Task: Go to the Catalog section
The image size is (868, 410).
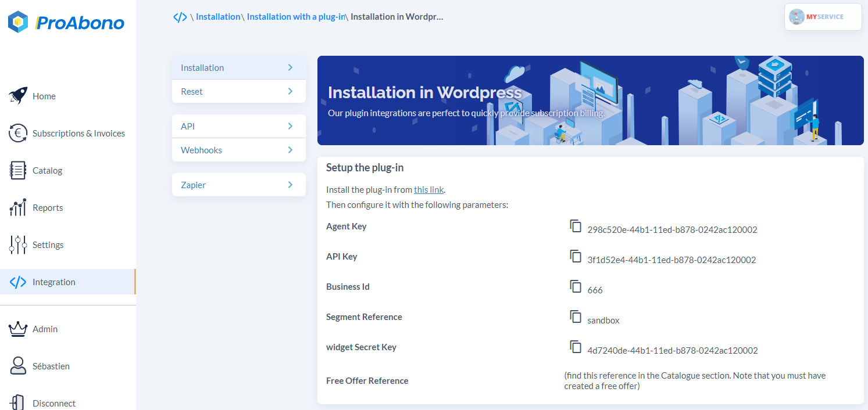Action: (68, 170)
